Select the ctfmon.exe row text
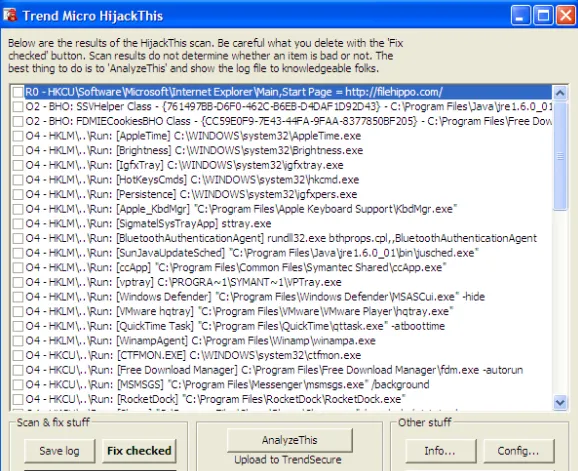This screenshot has width=578, height=471. click(x=193, y=355)
